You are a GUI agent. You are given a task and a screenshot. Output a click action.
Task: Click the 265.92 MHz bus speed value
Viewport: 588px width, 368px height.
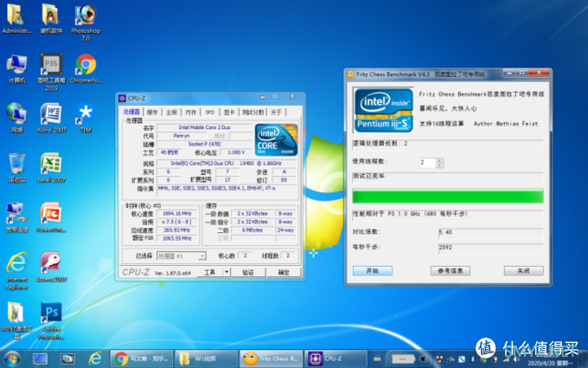(177, 229)
